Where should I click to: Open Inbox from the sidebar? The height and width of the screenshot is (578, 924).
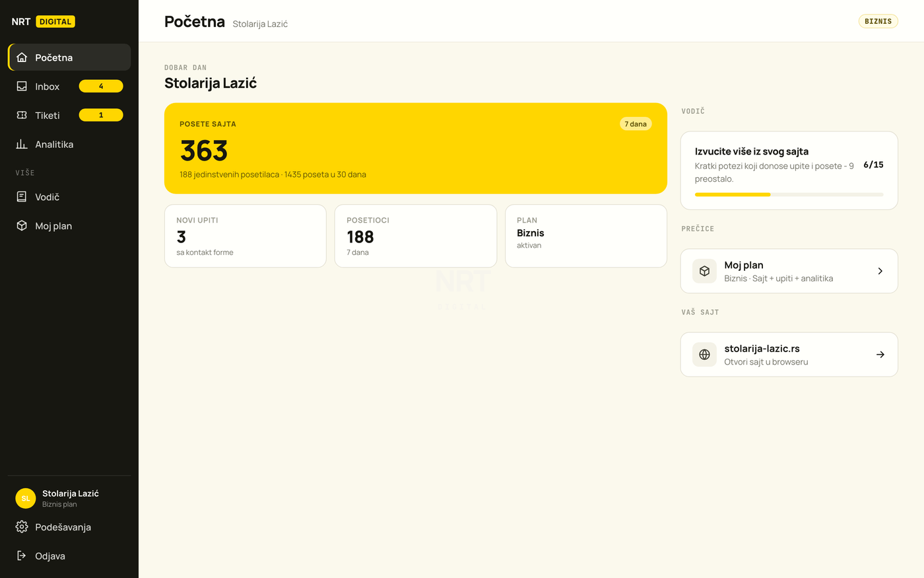(69, 87)
